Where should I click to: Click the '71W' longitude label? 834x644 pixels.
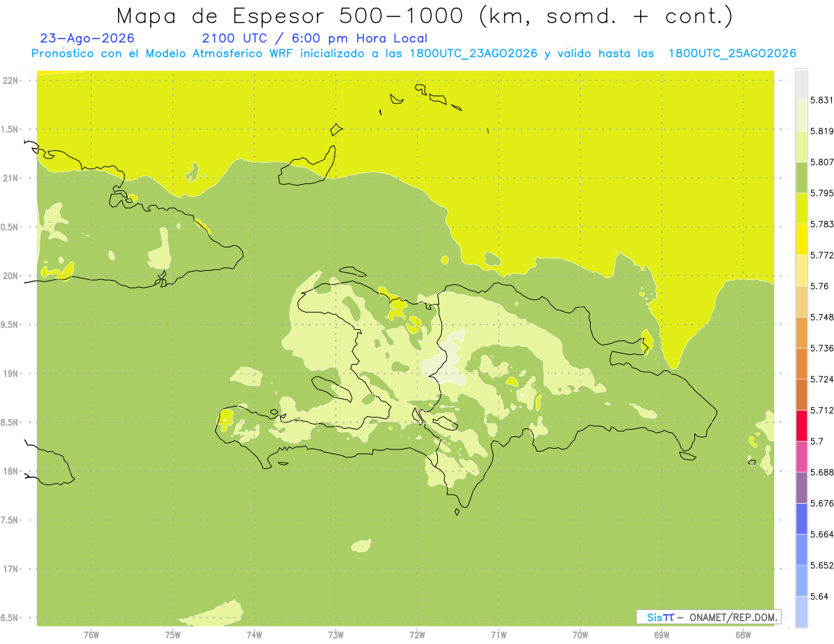tap(498, 635)
